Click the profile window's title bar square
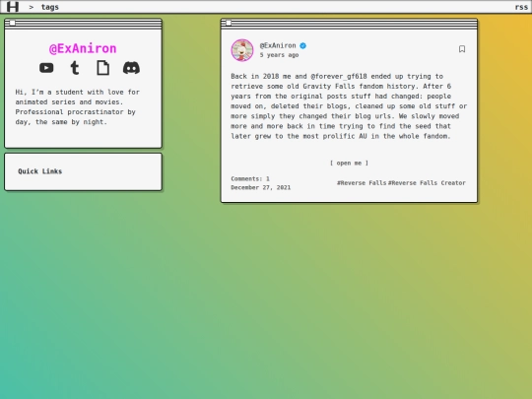The height and width of the screenshot is (399, 532). click(x=12, y=23)
